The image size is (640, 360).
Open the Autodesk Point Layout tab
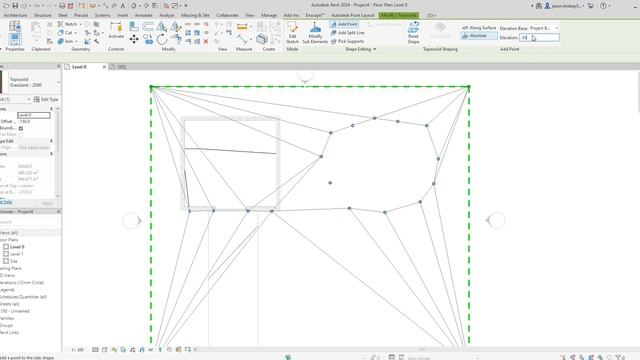coord(353,15)
